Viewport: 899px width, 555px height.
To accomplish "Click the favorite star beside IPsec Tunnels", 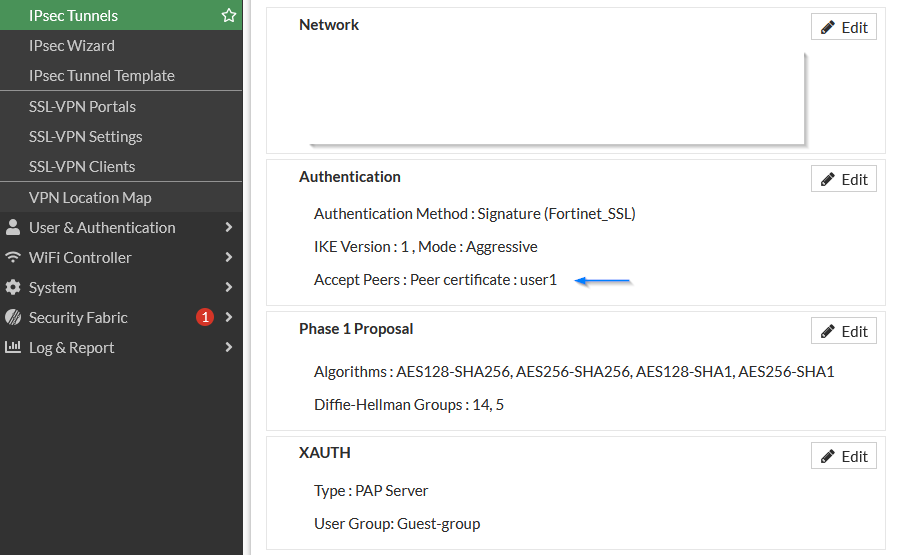I will 229,15.
